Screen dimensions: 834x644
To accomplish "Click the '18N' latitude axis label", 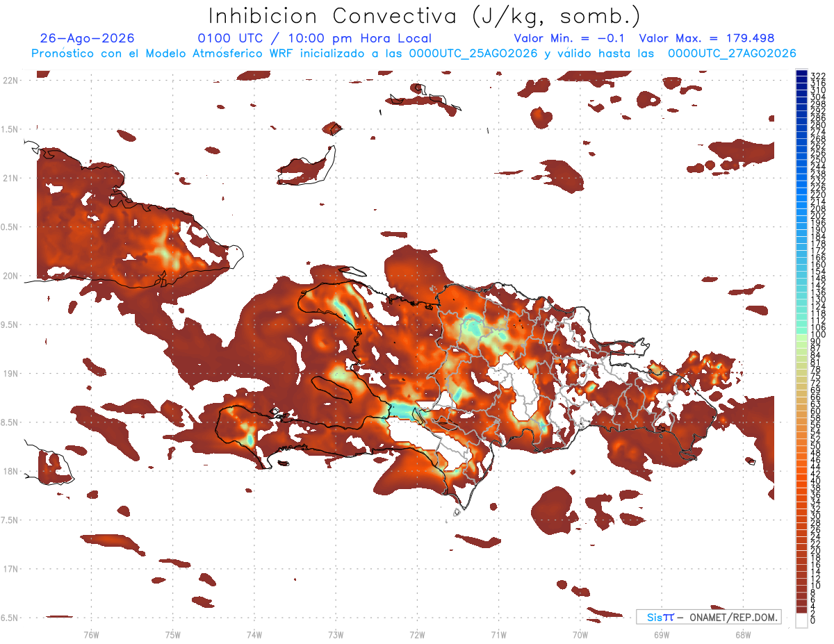I will [10, 471].
